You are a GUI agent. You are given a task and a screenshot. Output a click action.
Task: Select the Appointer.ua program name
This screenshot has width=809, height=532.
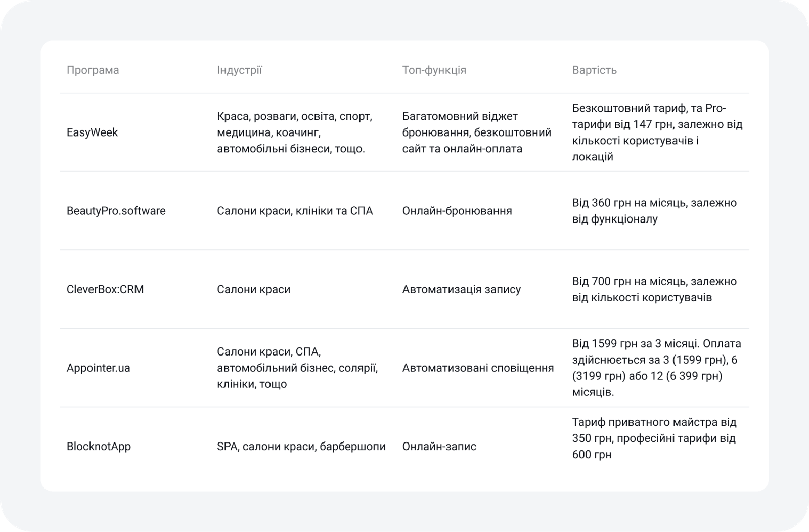(x=98, y=368)
